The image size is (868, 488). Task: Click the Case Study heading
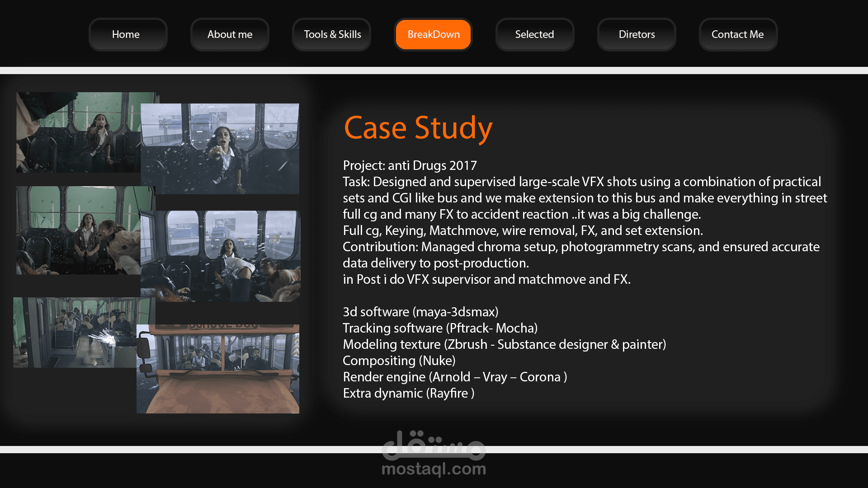[x=418, y=127]
